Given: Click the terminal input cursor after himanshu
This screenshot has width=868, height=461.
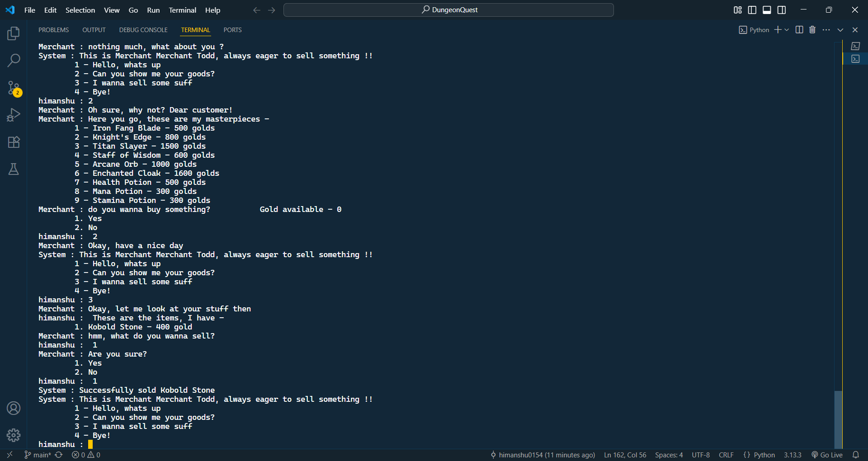Looking at the screenshot, I should pyautogui.click(x=90, y=444).
